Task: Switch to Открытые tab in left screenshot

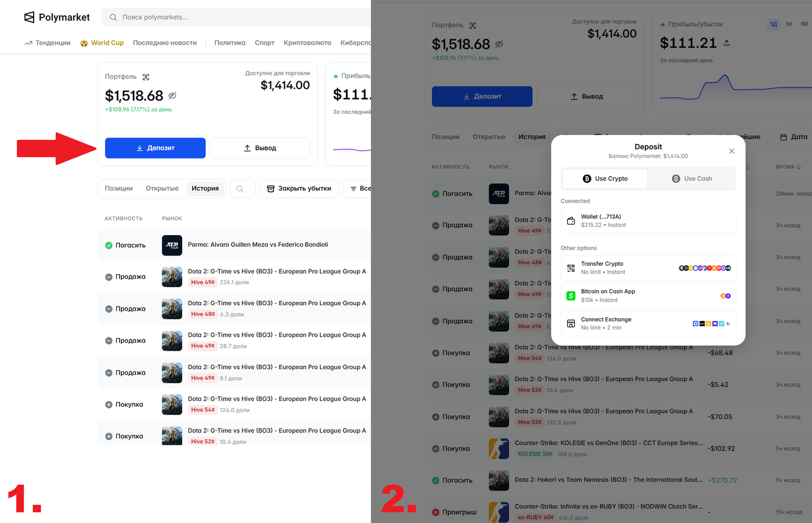Action: (x=162, y=189)
